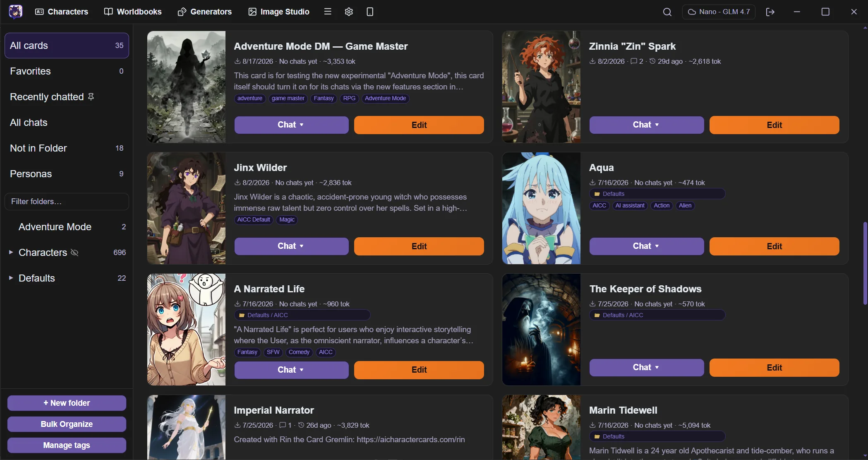Click Bulk Organize button
Image resolution: width=868 pixels, height=460 pixels.
pyautogui.click(x=67, y=424)
